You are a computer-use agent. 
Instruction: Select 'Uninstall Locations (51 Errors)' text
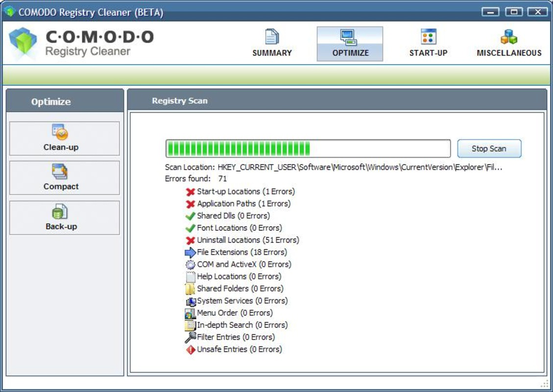click(248, 240)
